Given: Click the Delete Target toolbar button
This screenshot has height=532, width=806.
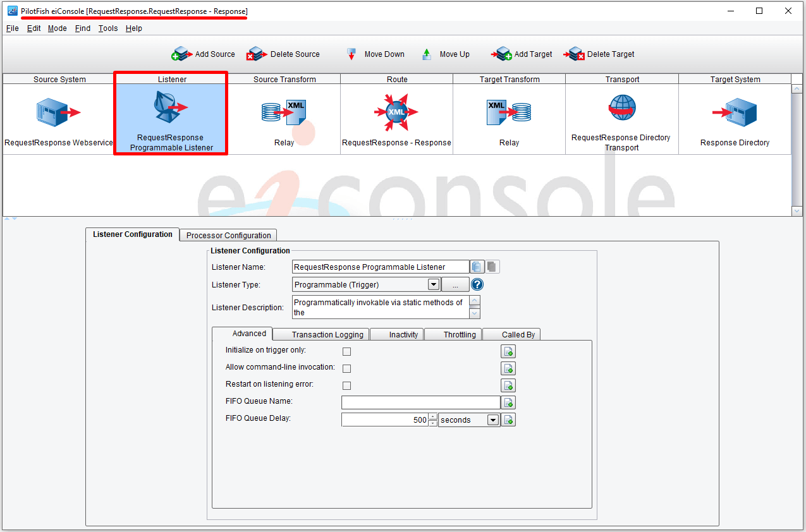Looking at the screenshot, I should point(599,54).
